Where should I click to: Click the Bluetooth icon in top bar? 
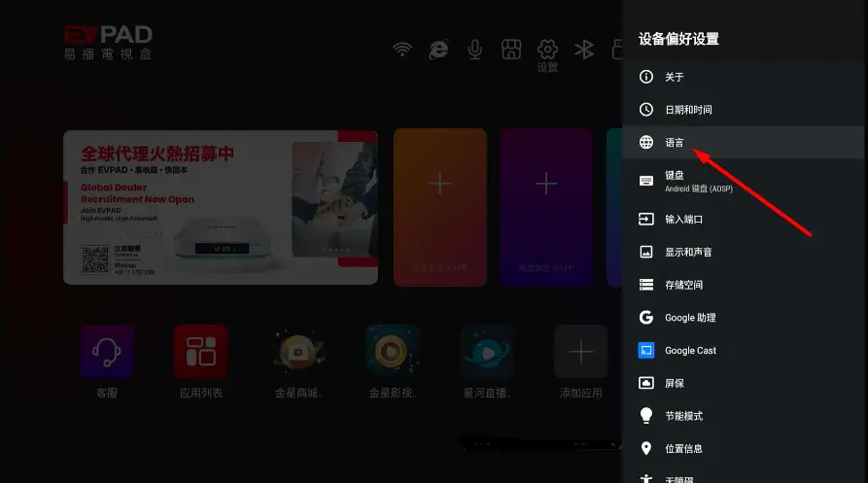pyautogui.click(x=583, y=50)
